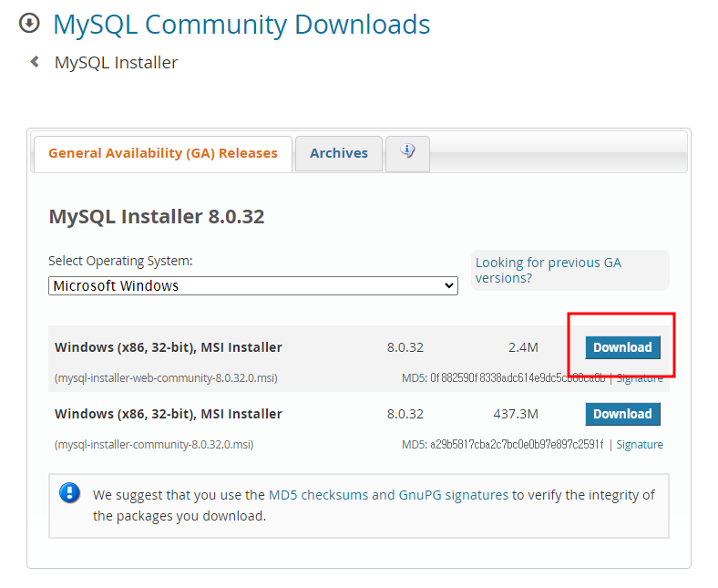Select the General Availability (GA) Releases tab
The image size is (718, 588).
[163, 153]
